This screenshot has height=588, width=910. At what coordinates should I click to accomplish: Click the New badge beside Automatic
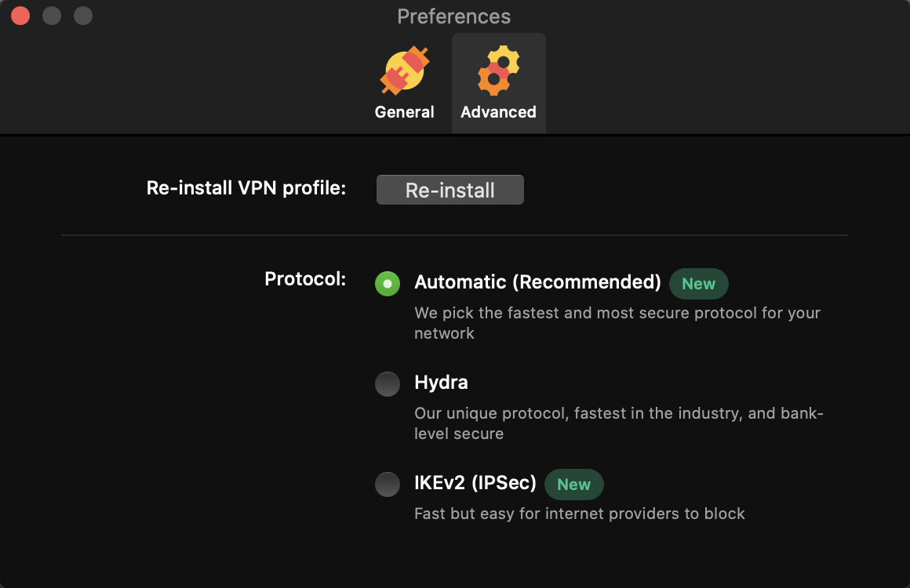(x=699, y=284)
